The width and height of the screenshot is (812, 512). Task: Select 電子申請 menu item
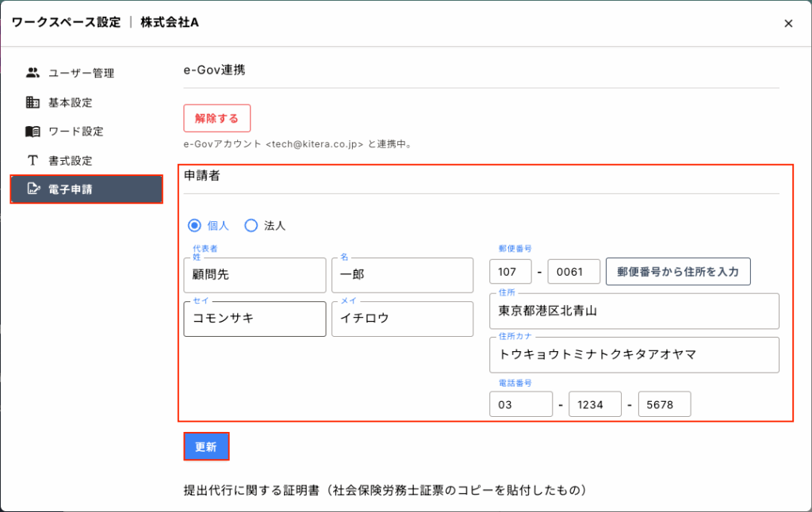pos(86,189)
